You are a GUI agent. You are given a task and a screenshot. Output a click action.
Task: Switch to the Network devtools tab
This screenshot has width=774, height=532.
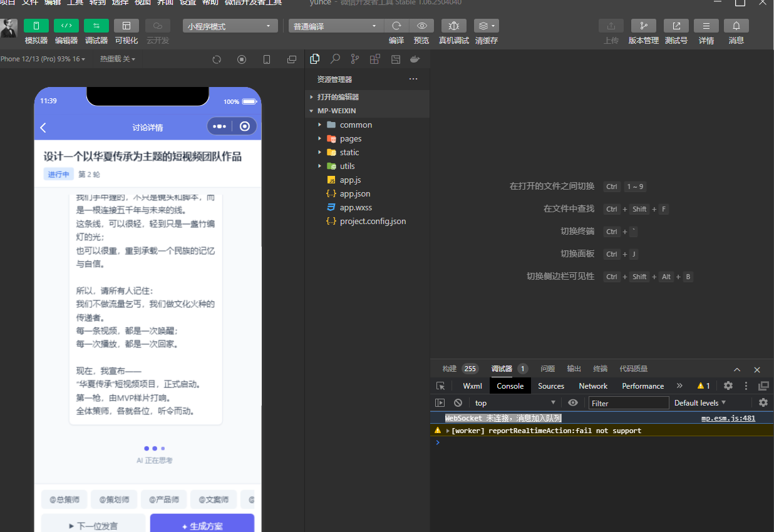pos(593,386)
